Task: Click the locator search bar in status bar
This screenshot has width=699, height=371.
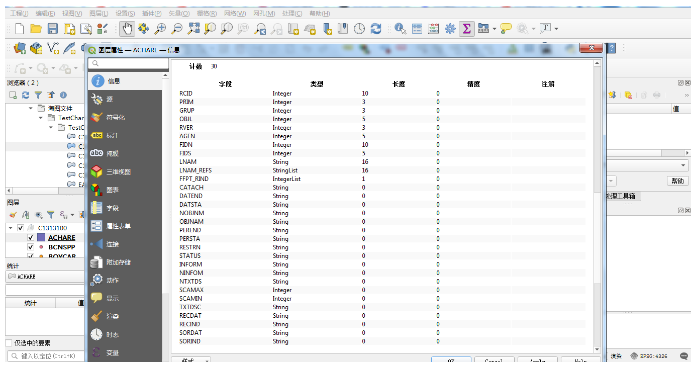Action: click(45, 356)
